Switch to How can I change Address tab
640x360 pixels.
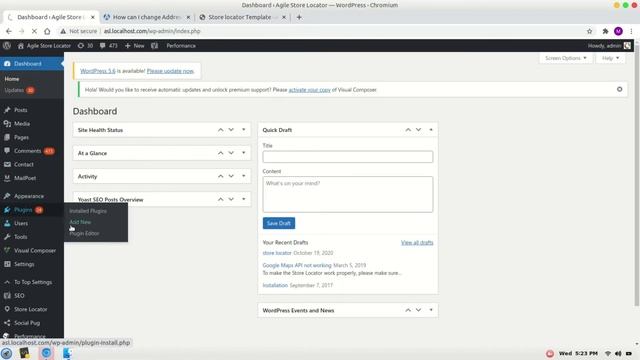[147, 17]
